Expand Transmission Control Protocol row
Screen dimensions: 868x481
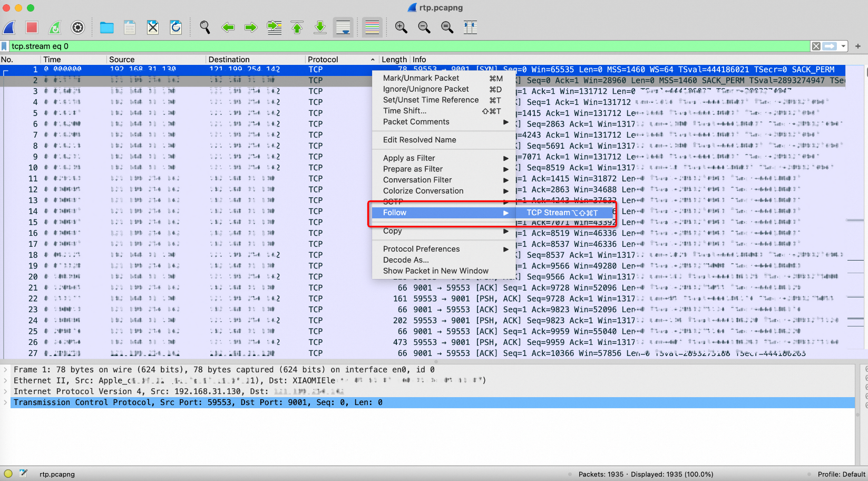pos(5,402)
